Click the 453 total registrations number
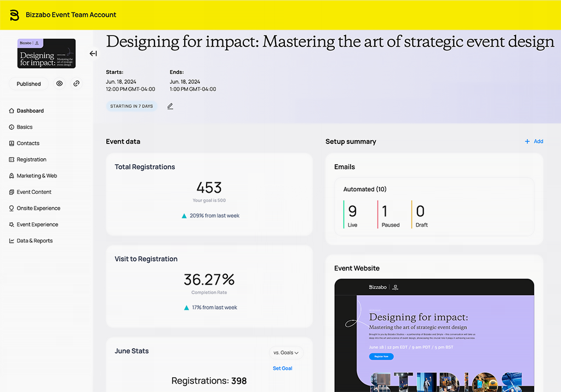Screen dimensions: 561x392 pos(209,187)
